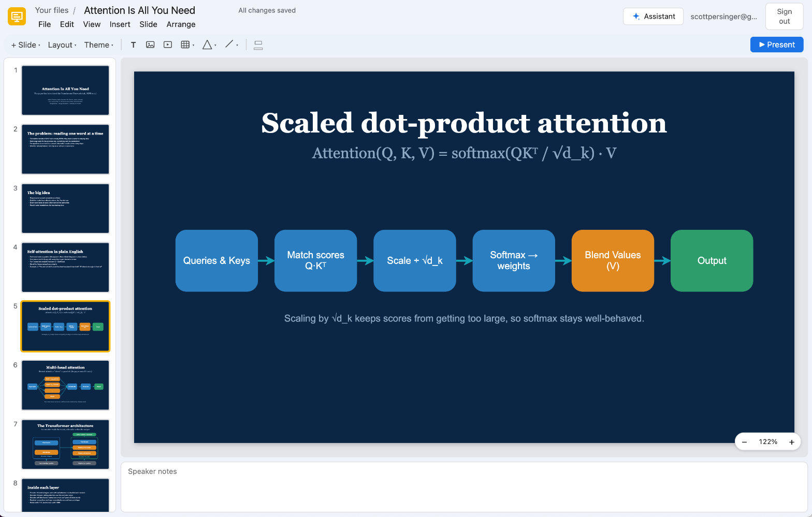Open the Arrange menu
This screenshot has width=812, height=517.
point(181,24)
